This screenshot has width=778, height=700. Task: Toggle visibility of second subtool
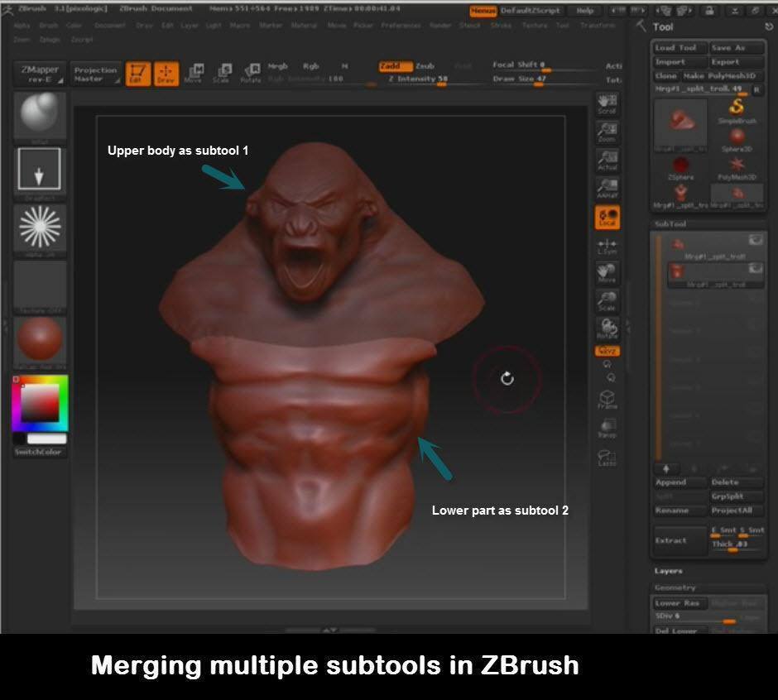click(x=756, y=268)
